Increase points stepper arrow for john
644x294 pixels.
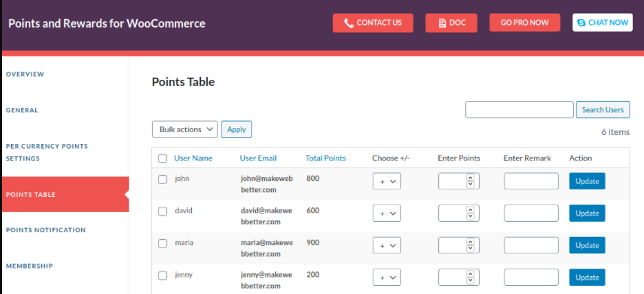click(x=471, y=178)
